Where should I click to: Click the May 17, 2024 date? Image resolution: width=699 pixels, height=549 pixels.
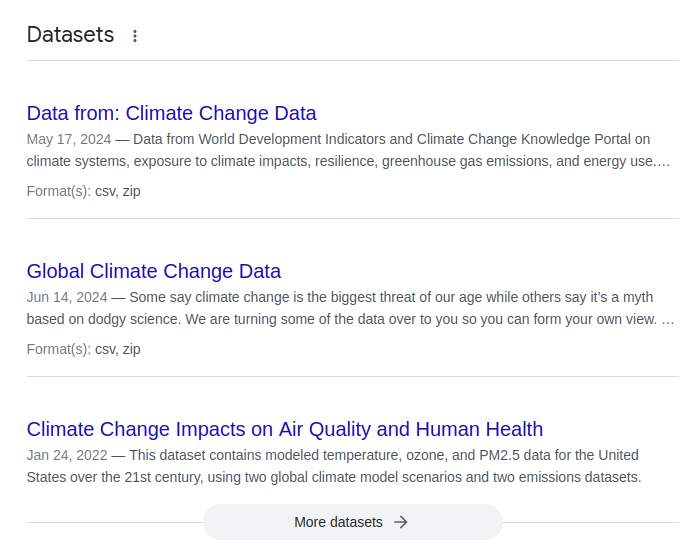click(x=68, y=139)
